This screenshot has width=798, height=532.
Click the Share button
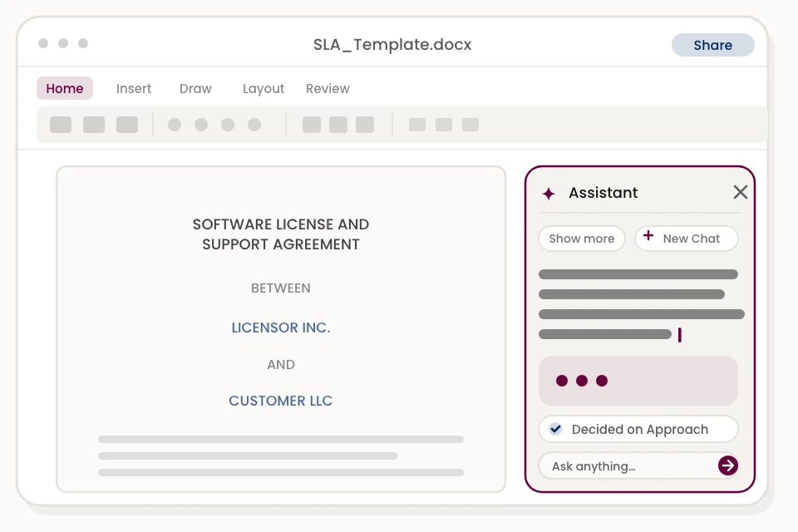coord(712,45)
